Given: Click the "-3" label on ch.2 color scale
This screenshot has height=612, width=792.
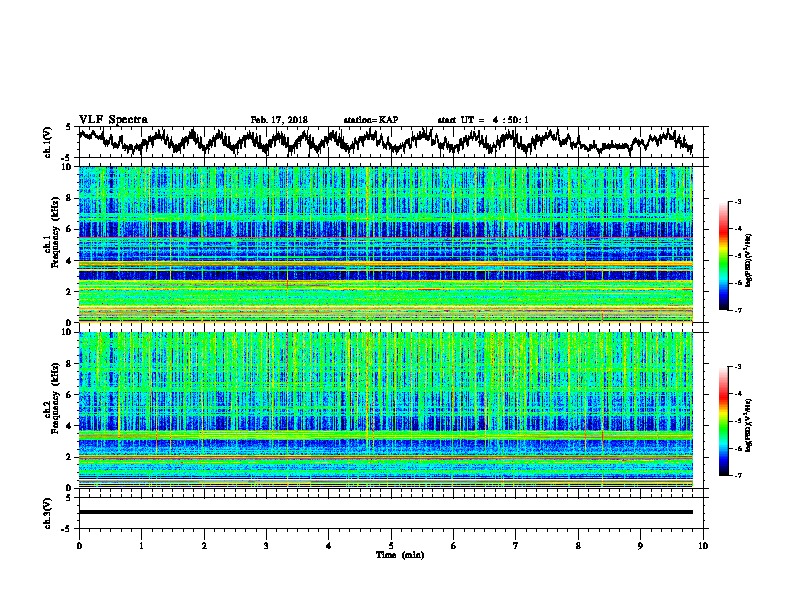Looking at the screenshot, I should tap(737, 367).
